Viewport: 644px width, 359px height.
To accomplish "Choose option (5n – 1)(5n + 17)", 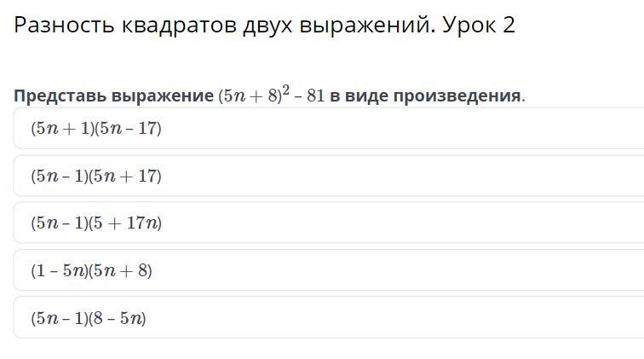I will pyautogui.click(x=95, y=177).
